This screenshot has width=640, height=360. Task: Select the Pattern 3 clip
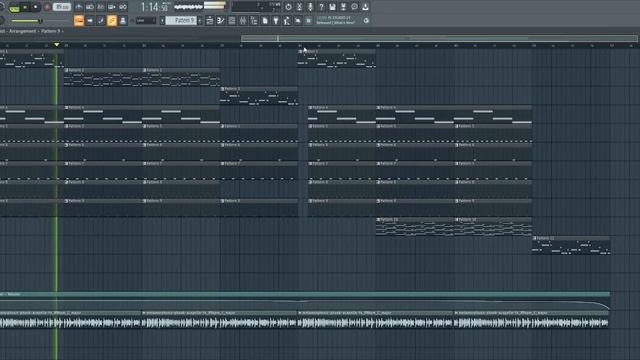pos(259,96)
